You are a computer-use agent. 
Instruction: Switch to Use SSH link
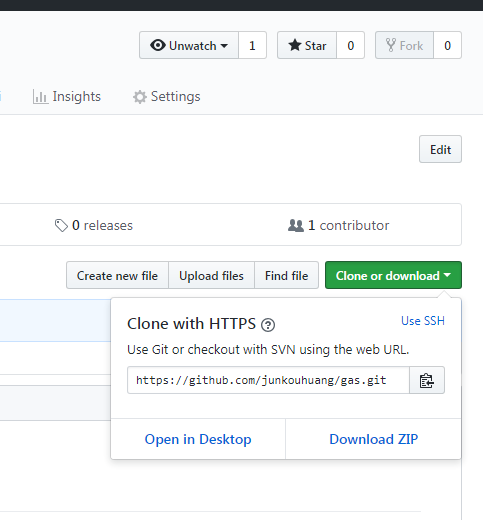click(423, 321)
